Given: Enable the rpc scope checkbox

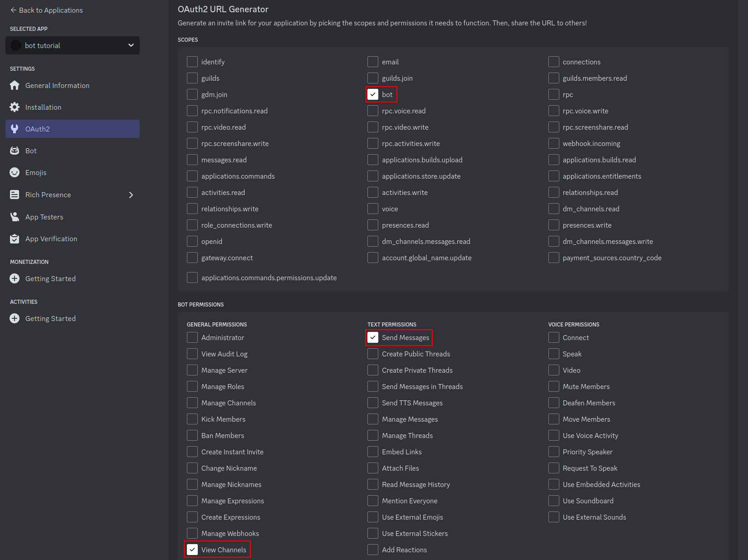Looking at the screenshot, I should pos(554,94).
